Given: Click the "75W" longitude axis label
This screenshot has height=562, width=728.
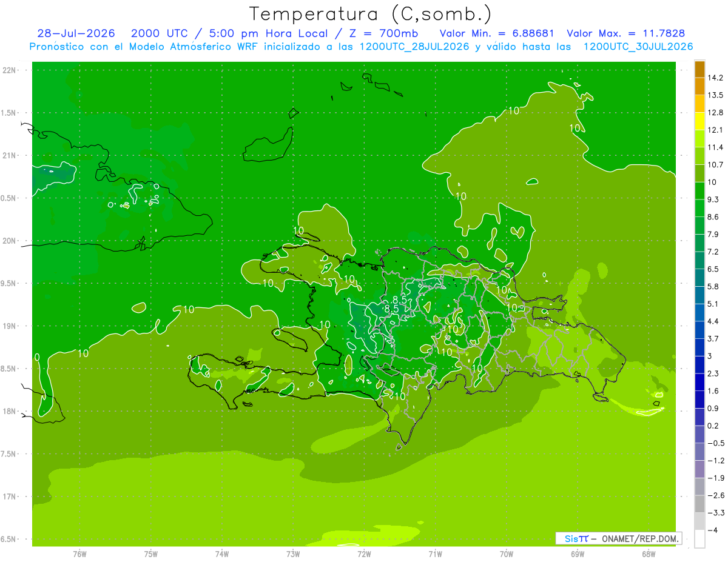Looking at the screenshot, I should tap(151, 554).
